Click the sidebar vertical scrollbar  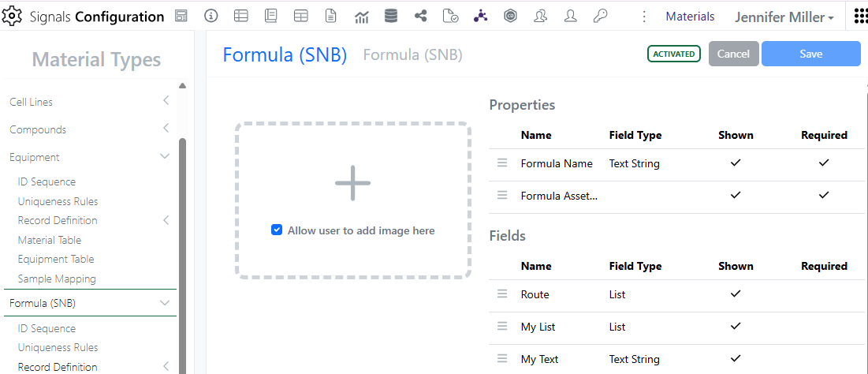pos(182,255)
